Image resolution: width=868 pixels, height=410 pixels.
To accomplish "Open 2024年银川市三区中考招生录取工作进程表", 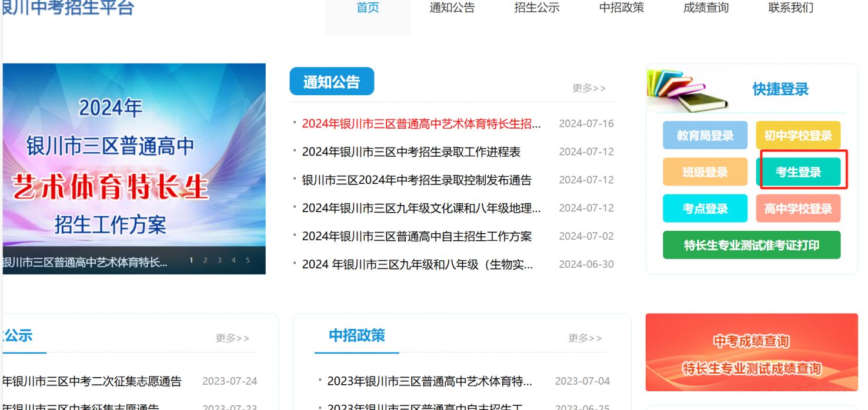I will (x=411, y=152).
